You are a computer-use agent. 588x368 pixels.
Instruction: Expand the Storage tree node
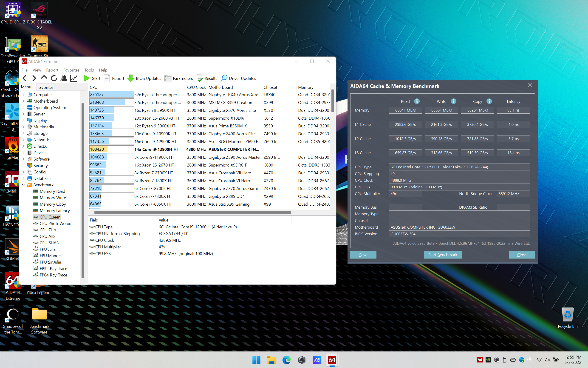(24, 133)
